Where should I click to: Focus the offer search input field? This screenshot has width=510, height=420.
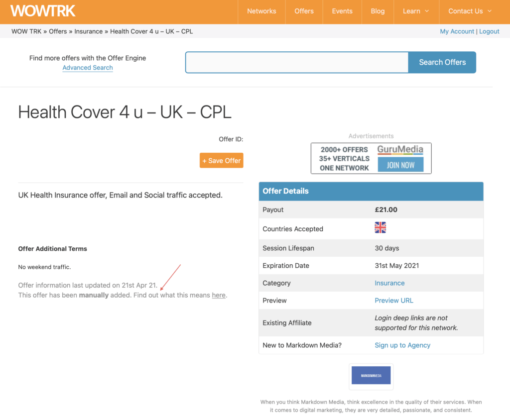tap(297, 62)
